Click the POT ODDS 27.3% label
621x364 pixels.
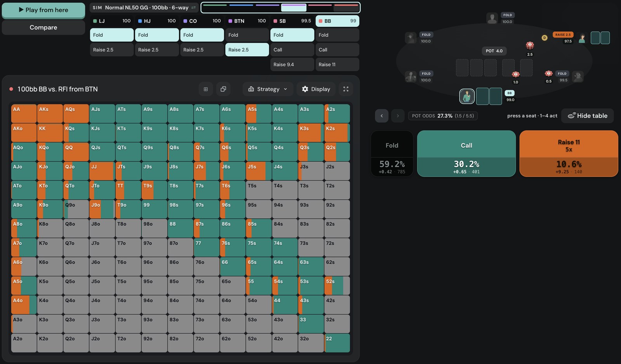click(443, 116)
